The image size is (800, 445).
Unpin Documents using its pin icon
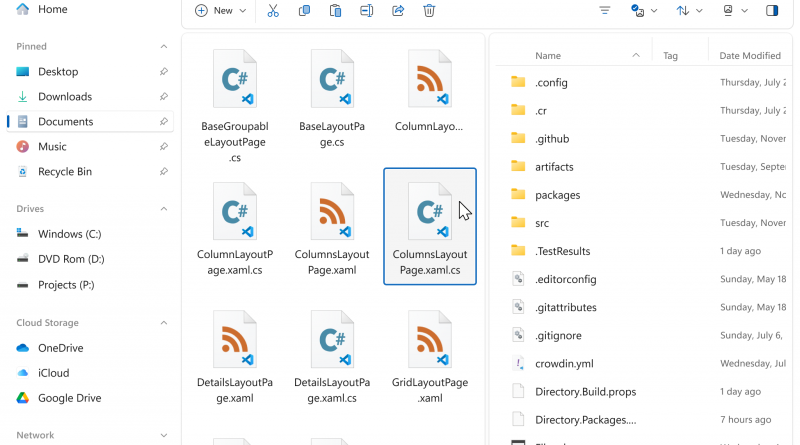(x=164, y=121)
